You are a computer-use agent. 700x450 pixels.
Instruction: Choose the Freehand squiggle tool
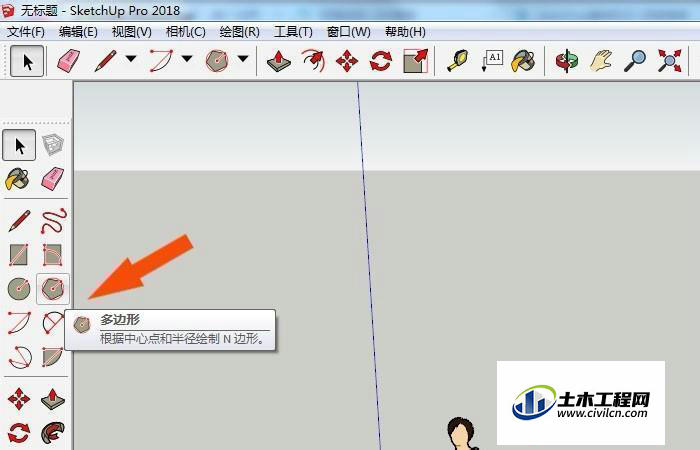[54, 221]
